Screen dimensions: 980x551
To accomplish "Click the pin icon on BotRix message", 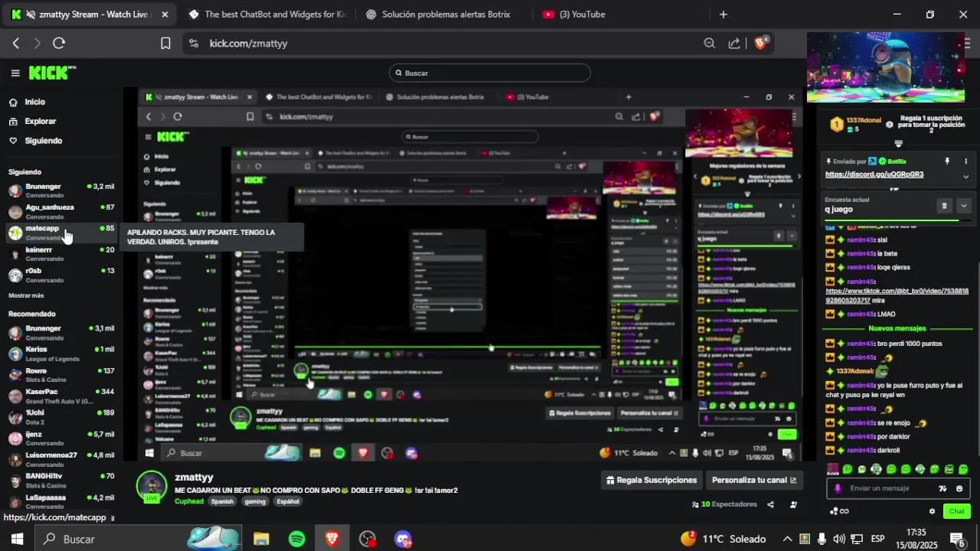I will coord(947,161).
